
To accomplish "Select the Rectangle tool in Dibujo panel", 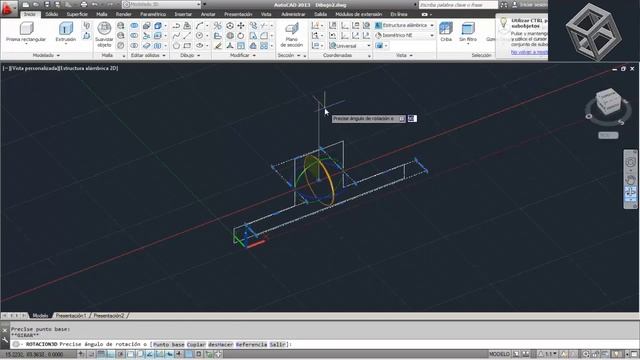I will pyautogui.click(x=187, y=46).
